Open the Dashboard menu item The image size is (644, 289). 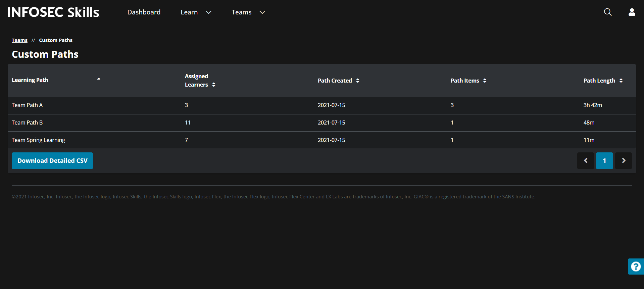[144, 12]
